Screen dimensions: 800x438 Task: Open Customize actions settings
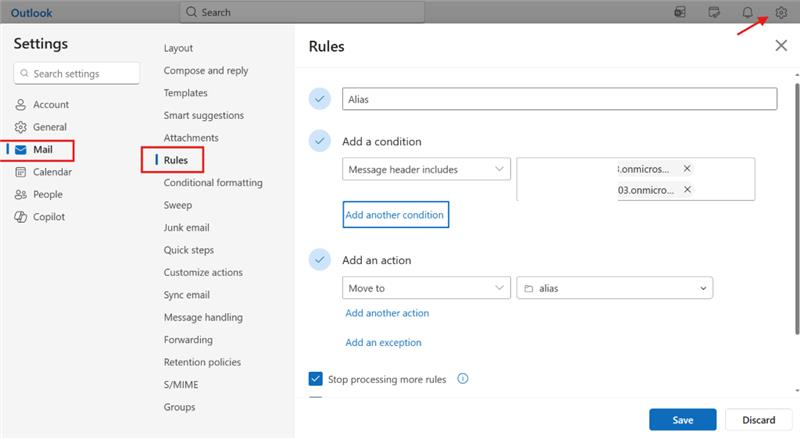pos(203,273)
